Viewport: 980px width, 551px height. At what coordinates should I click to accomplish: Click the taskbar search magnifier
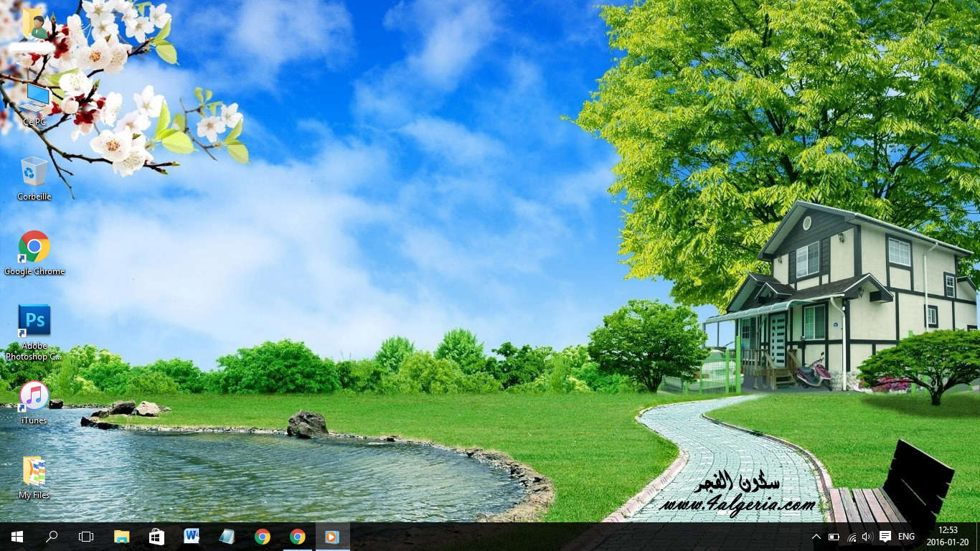(x=52, y=537)
